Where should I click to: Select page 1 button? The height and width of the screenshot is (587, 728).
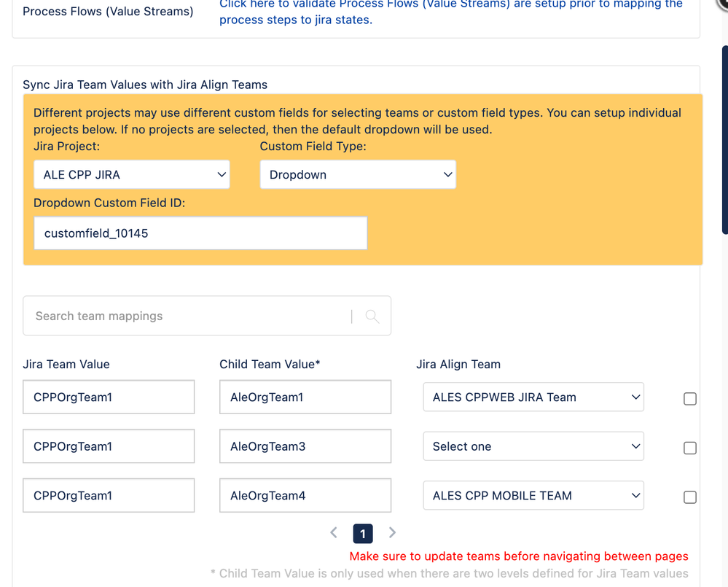[x=363, y=534]
